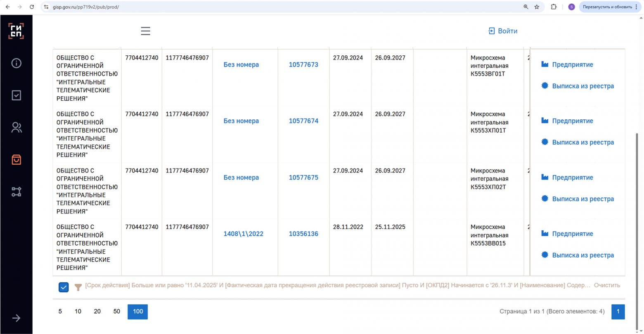Open the browser profile avatar

click(571, 7)
